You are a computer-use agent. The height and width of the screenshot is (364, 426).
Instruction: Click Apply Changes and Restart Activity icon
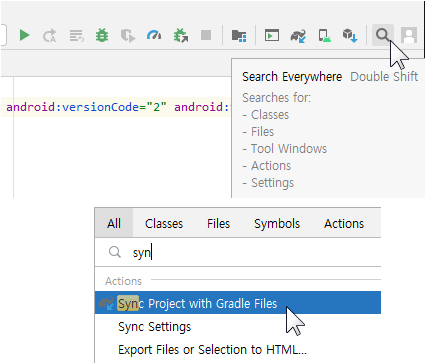(x=50, y=35)
